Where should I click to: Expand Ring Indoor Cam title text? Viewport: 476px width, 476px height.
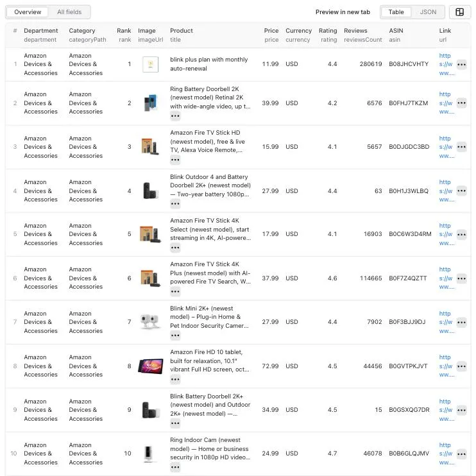coord(175,467)
